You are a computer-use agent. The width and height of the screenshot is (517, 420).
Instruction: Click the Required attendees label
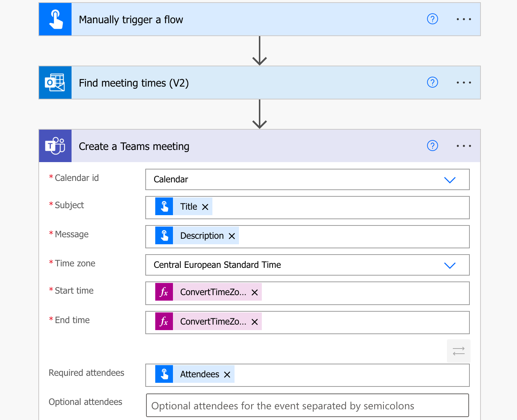pos(86,373)
